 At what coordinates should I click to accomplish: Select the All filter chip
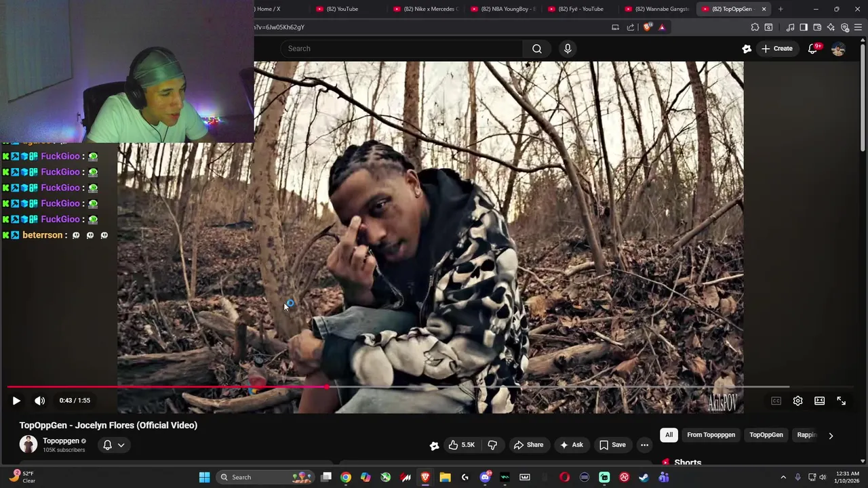pyautogui.click(x=669, y=435)
